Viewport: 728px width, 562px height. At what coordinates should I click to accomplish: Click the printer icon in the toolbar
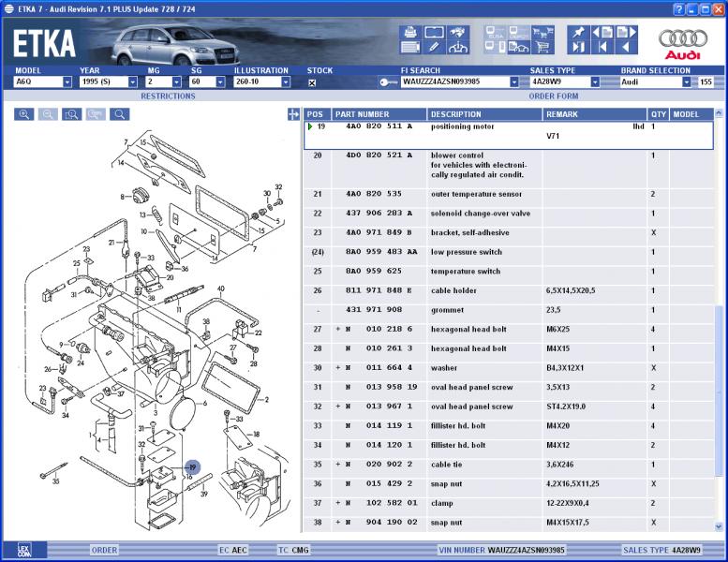pyautogui.click(x=409, y=32)
